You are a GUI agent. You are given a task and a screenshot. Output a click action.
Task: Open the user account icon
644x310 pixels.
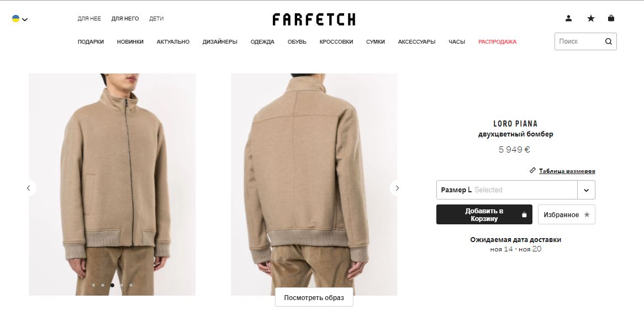(568, 18)
